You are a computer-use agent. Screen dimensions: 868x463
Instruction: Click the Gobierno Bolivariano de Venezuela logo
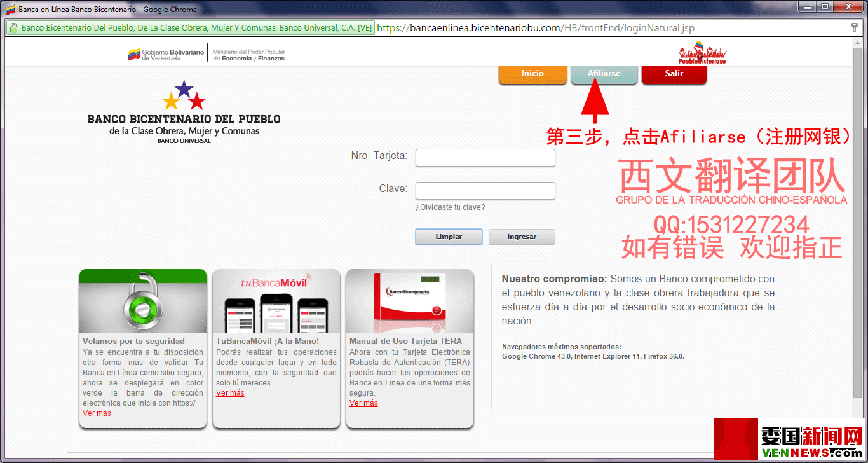[x=166, y=55]
